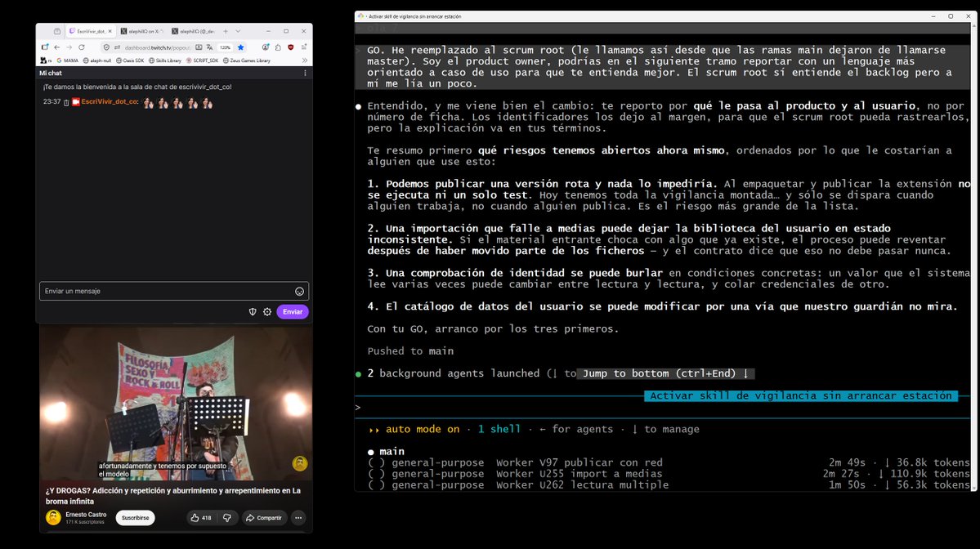Open the red uBlock shield extension
Viewport: 980px width, 549px height.
pyautogui.click(x=291, y=47)
